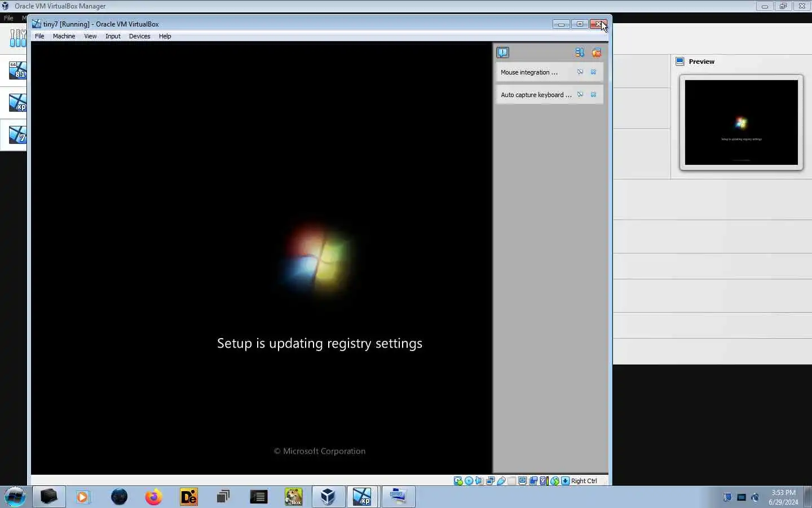Close the Oracle VM VirtualBox Manager window
This screenshot has height=508, width=812.
point(802,6)
